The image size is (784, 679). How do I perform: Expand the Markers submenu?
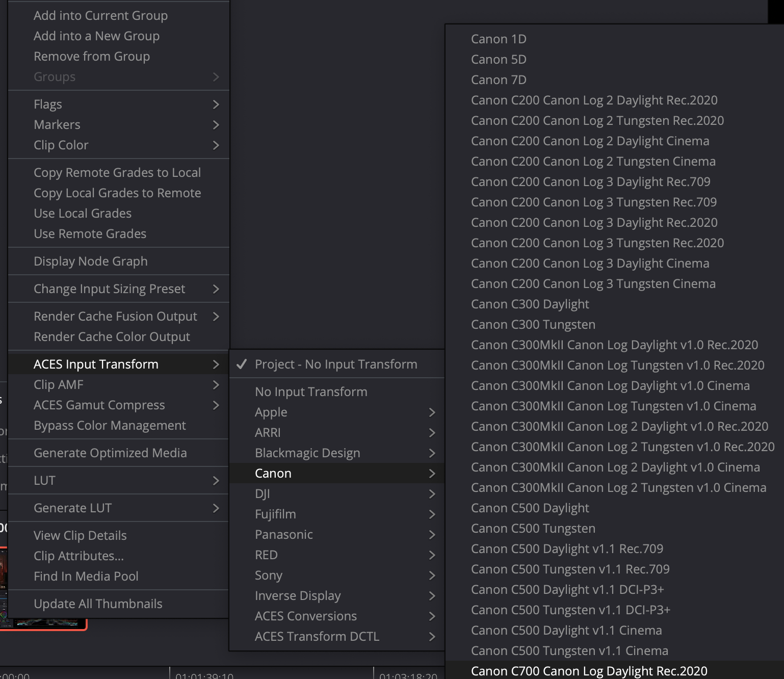pyautogui.click(x=119, y=124)
